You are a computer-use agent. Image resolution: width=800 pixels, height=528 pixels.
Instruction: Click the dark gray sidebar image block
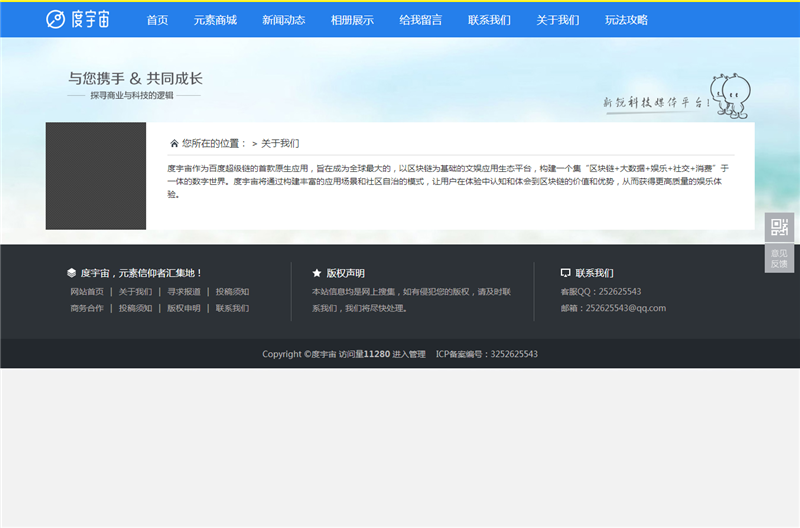96,176
